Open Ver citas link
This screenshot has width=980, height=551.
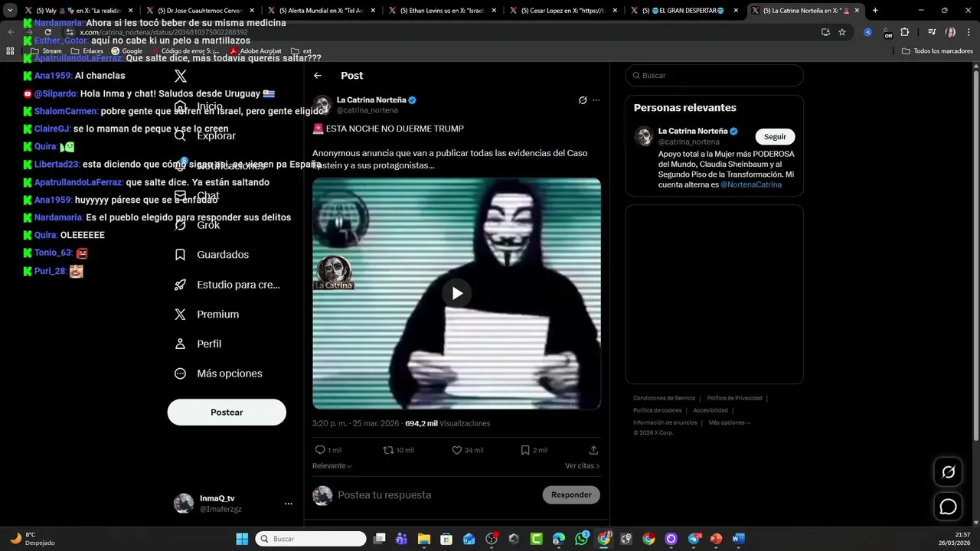click(x=583, y=466)
